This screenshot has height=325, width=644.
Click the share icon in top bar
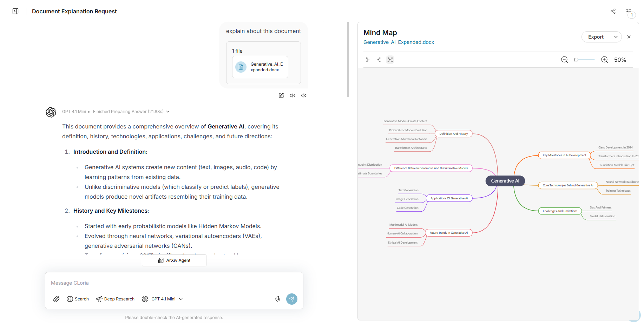pyautogui.click(x=613, y=11)
